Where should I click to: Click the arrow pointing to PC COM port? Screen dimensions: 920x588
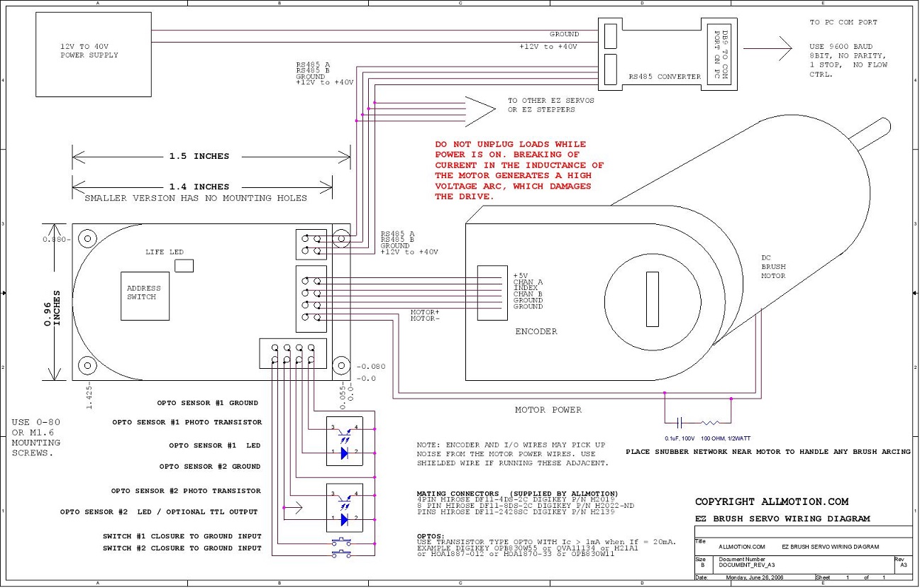pos(767,48)
